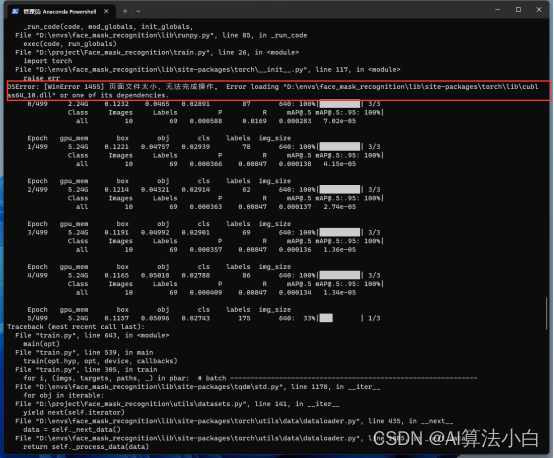Click the labels value 175
This screenshot has height=458, width=554.
[244, 318]
